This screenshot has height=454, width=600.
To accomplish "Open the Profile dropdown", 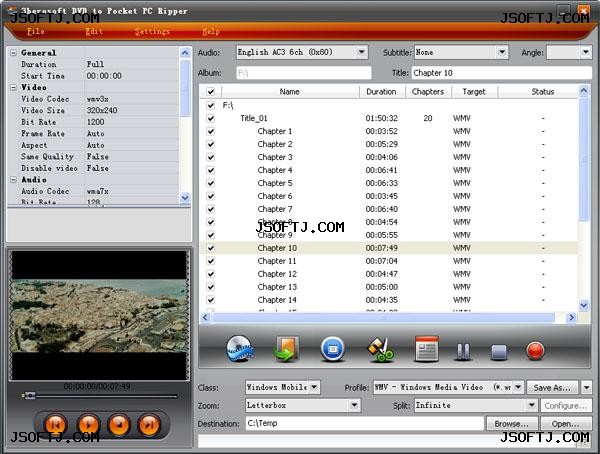I will (518, 387).
